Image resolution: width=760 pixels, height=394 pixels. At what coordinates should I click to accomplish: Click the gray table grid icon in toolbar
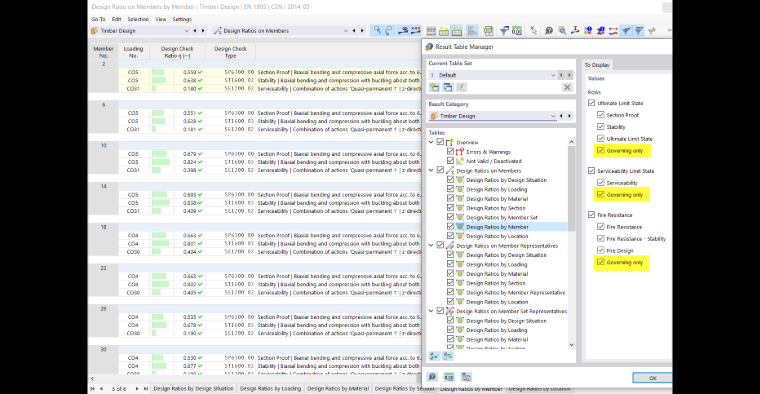[431, 31]
